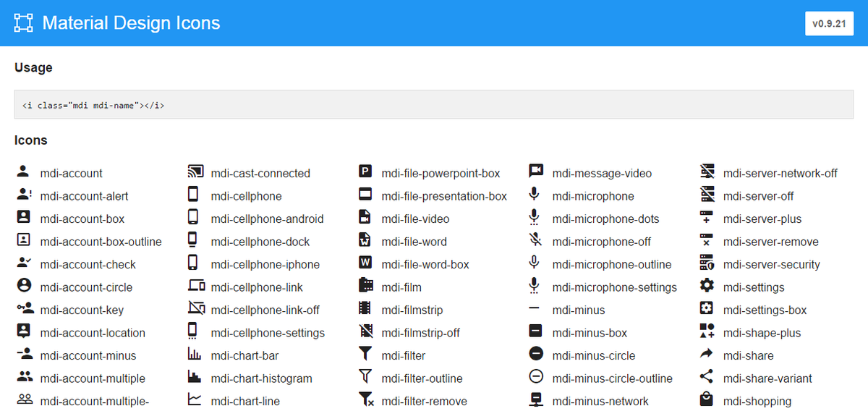Click the "mdi-account-minus" label
The width and height of the screenshot is (868, 411).
click(x=88, y=356)
